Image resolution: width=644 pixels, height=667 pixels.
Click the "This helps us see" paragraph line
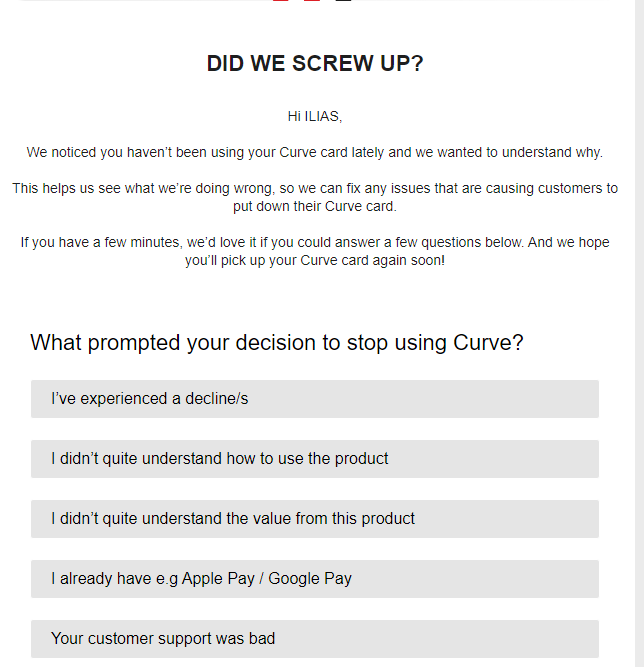click(x=315, y=188)
